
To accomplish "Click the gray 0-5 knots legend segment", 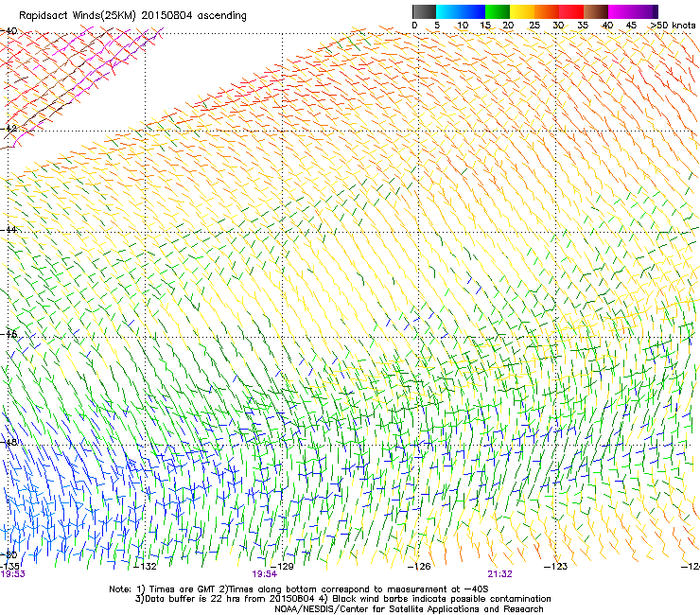I will click(x=424, y=11).
